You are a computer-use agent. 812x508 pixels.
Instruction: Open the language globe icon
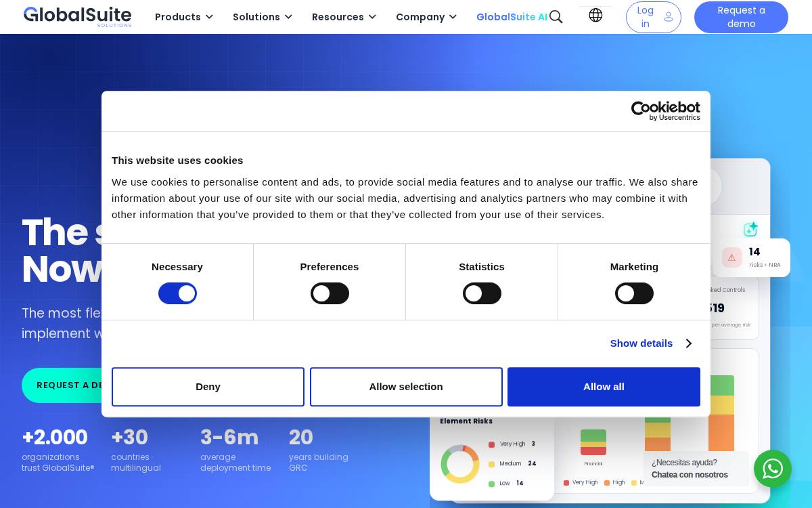[x=595, y=15]
